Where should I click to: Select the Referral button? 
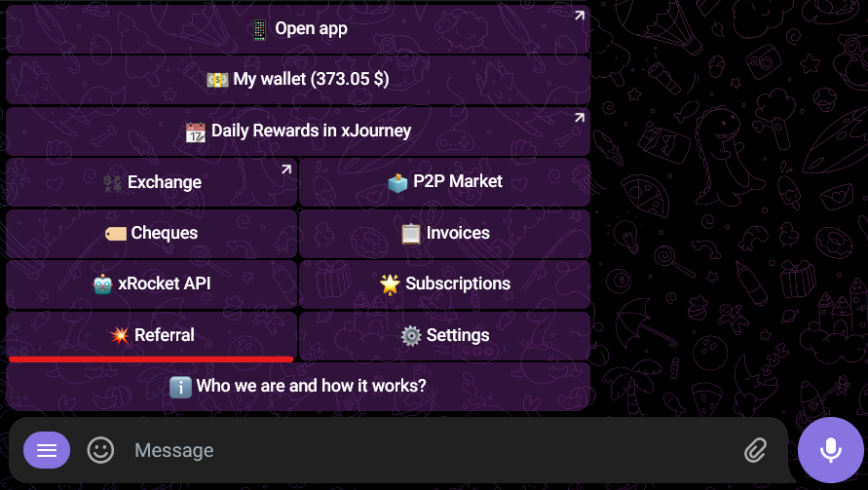[x=151, y=335]
